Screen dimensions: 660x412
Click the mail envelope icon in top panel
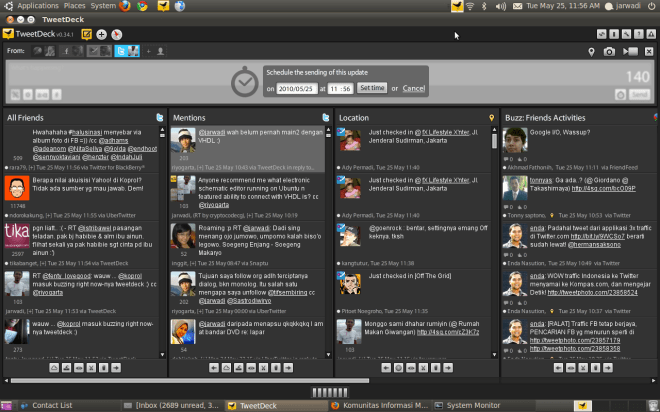(x=517, y=6)
